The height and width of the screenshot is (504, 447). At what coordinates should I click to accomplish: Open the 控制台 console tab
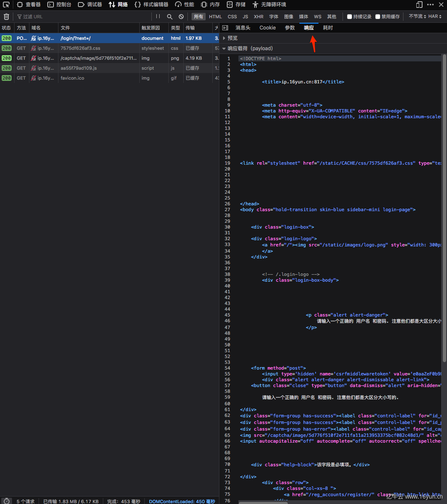click(59, 5)
